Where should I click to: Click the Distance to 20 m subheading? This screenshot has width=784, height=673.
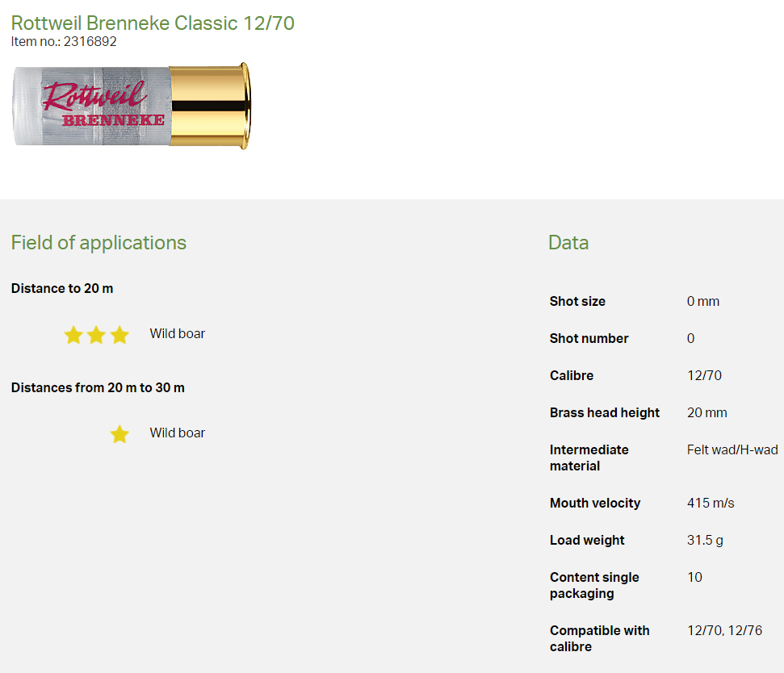(62, 288)
